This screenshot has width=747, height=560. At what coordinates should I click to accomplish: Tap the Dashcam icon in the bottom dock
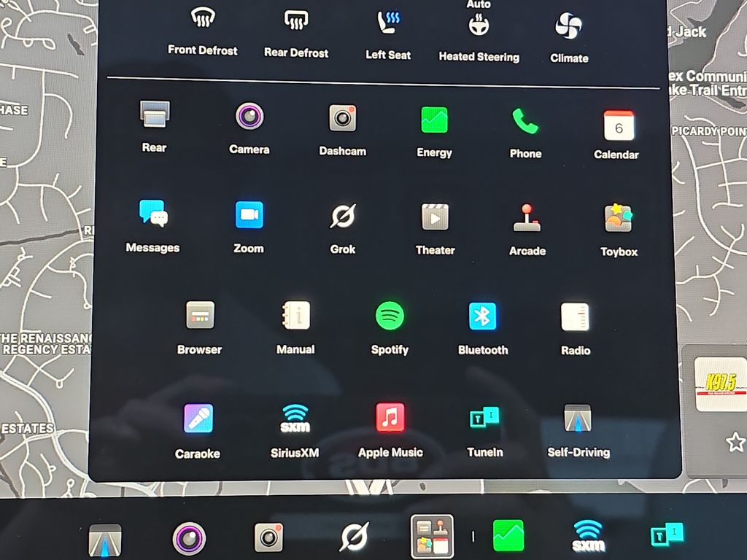tap(268, 537)
